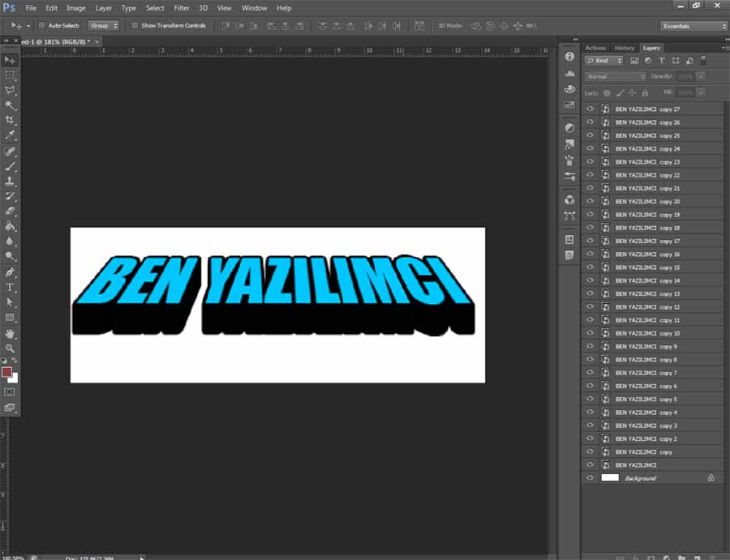Select the Crop tool
The width and height of the screenshot is (730, 560).
click(10, 120)
